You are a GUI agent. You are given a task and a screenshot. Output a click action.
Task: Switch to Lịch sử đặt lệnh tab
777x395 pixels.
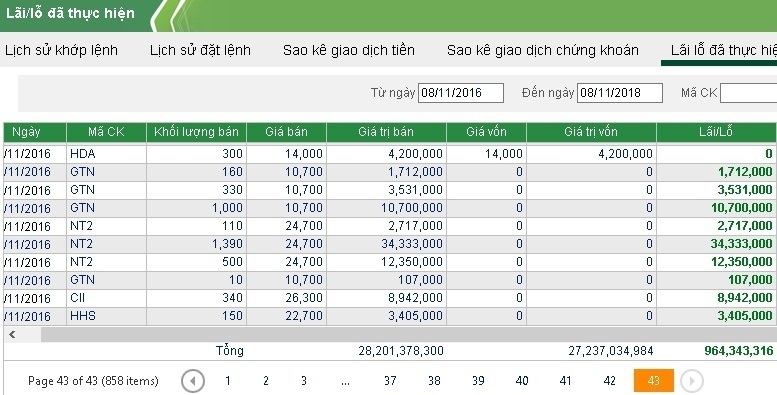click(x=200, y=50)
